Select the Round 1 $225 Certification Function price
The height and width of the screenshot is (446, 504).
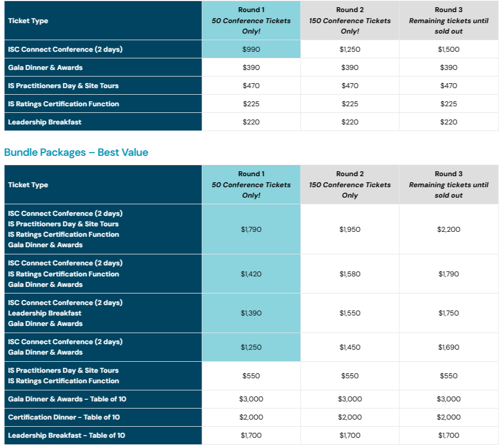pyautogui.click(x=251, y=104)
